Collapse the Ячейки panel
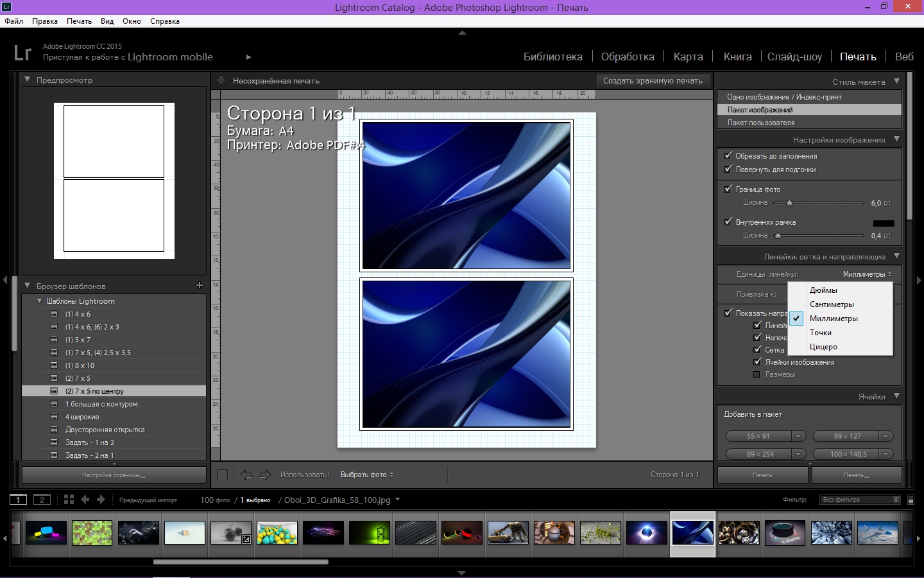 [896, 396]
